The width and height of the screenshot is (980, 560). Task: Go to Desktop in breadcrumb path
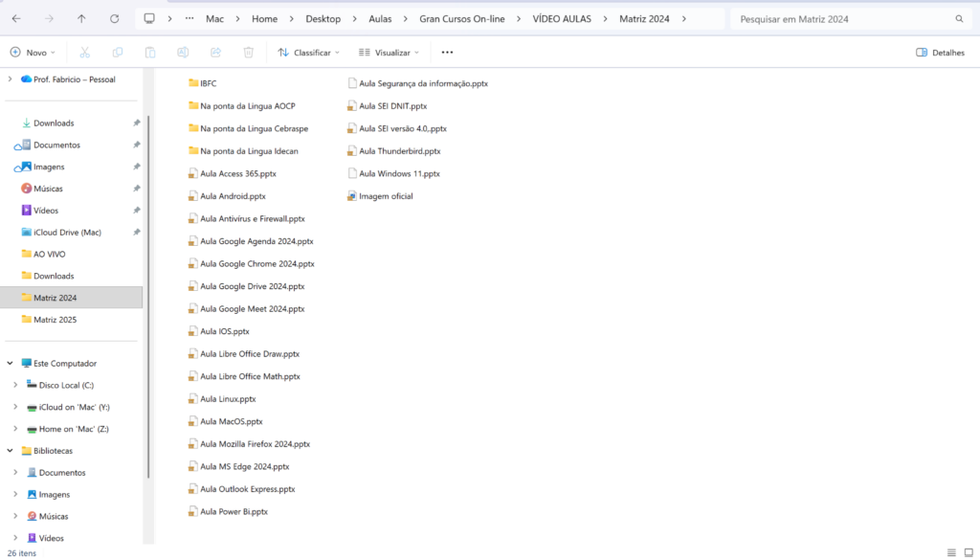(323, 19)
